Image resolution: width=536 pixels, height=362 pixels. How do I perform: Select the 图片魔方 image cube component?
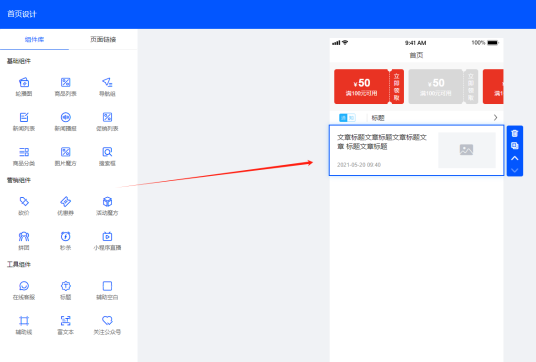click(66, 152)
